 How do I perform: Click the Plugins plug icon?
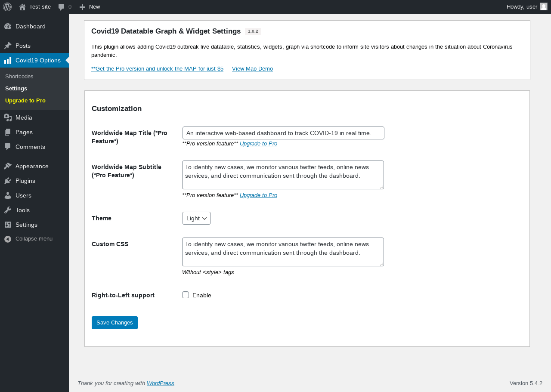(x=8, y=181)
